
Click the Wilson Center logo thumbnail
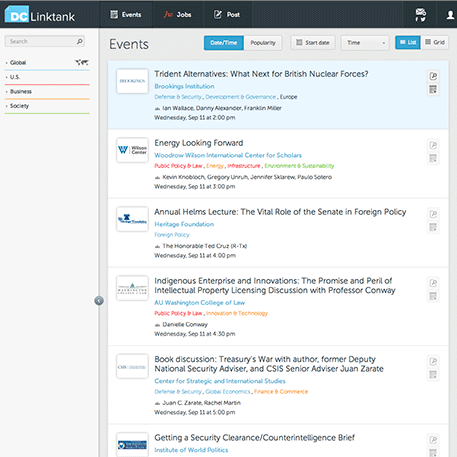[132, 150]
